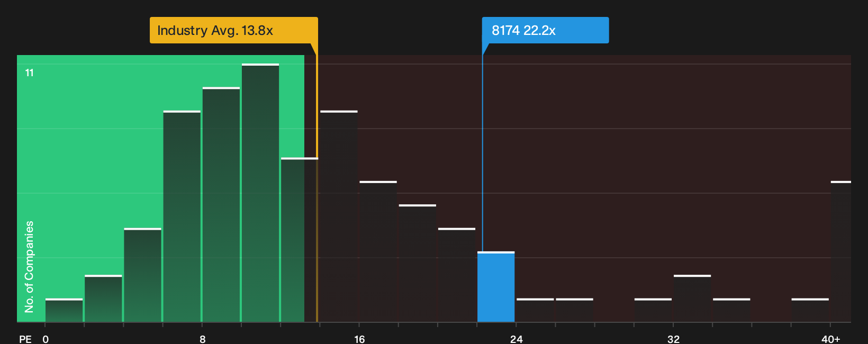
Task: Click the x-axis label 32
Action: pyautogui.click(x=673, y=339)
